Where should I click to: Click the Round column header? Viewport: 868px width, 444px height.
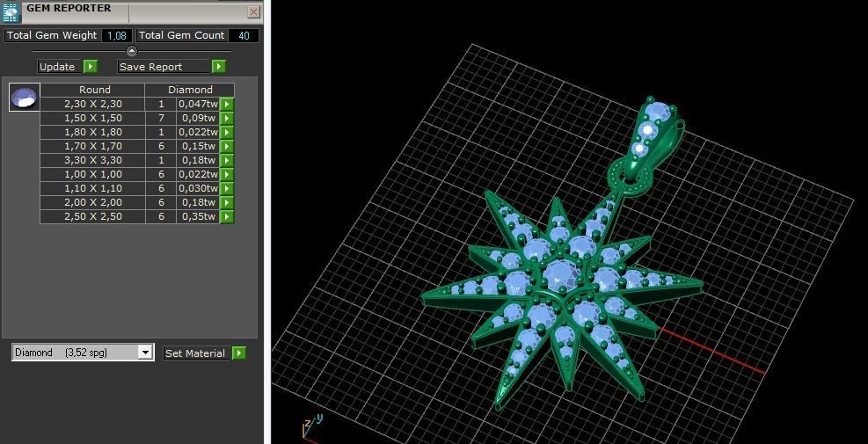(x=94, y=90)
